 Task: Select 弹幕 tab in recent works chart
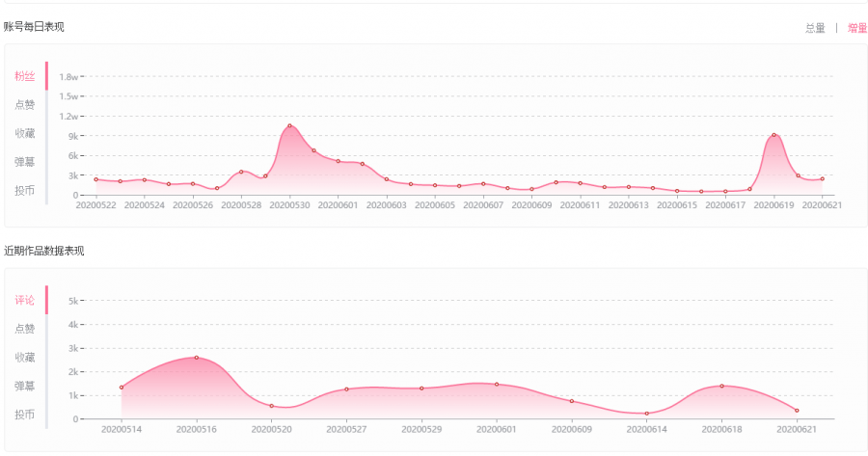[x=25, y=387]
